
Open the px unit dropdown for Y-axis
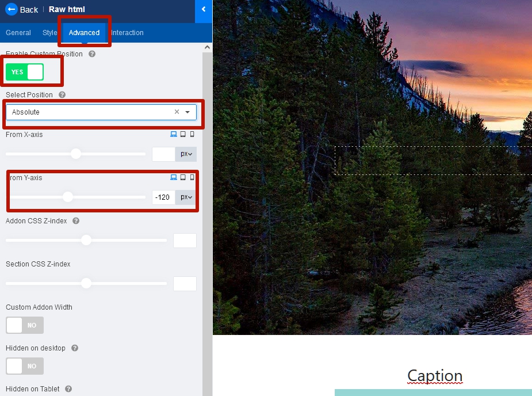(x=186, y=197)
